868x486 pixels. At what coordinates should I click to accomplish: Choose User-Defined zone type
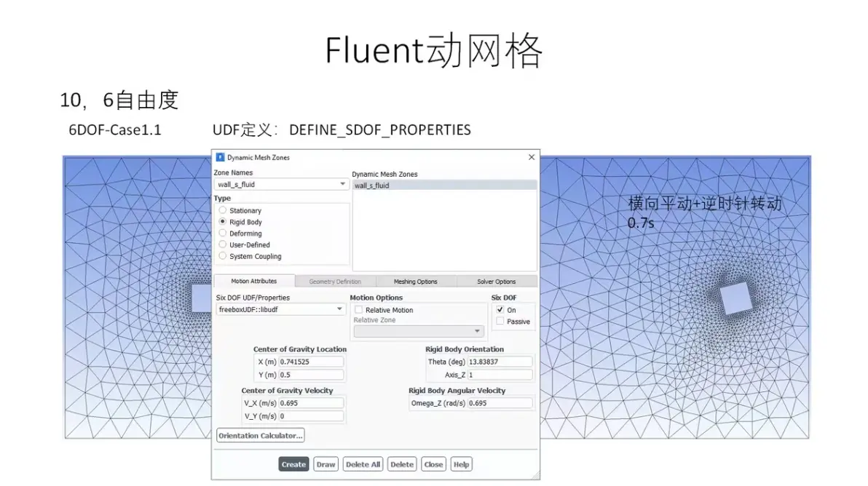click(x=223, y=244)
